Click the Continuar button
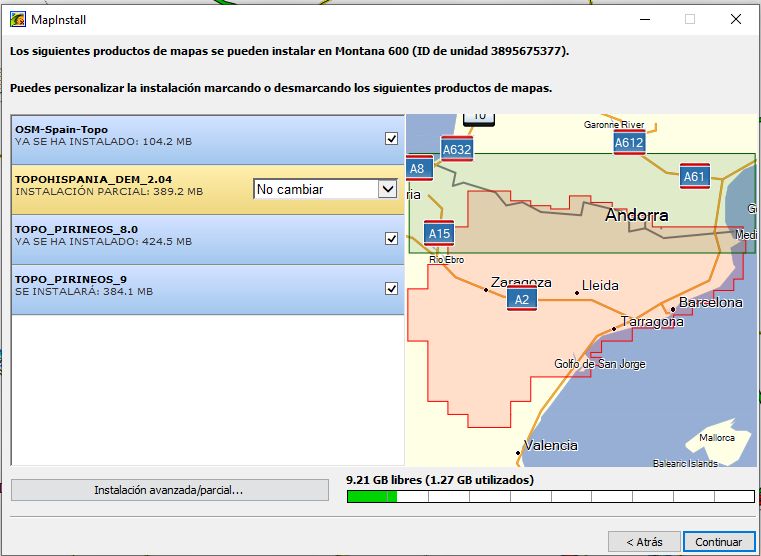This screenshot has height=556, width=761. click(718, 542)
